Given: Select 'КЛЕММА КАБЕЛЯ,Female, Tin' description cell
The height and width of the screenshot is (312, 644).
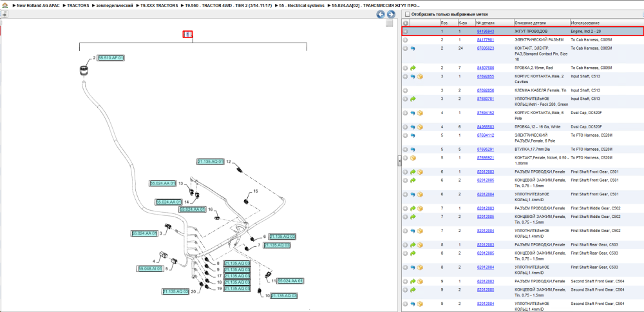Looking at the screenshot, I should tap(540, 90).
